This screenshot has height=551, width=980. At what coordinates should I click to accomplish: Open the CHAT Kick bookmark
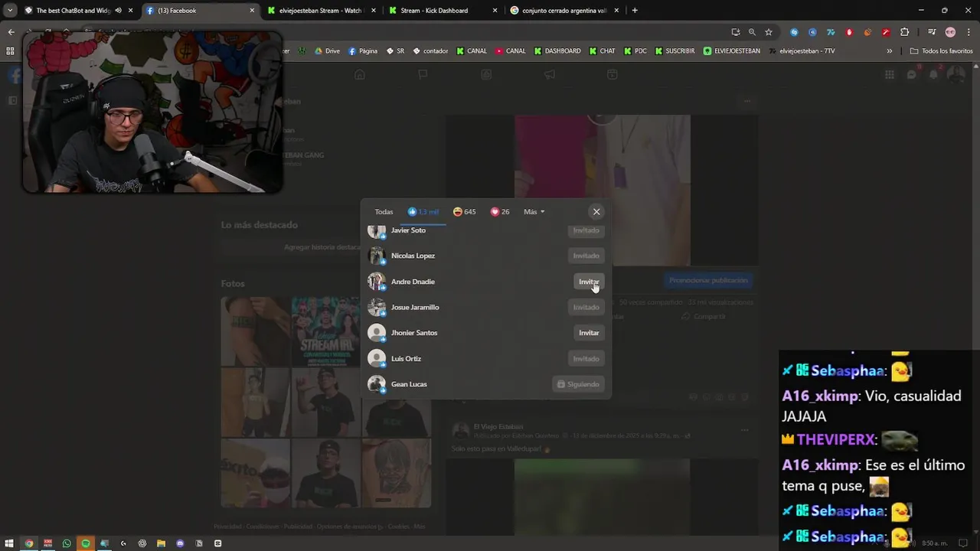[602, 51]
